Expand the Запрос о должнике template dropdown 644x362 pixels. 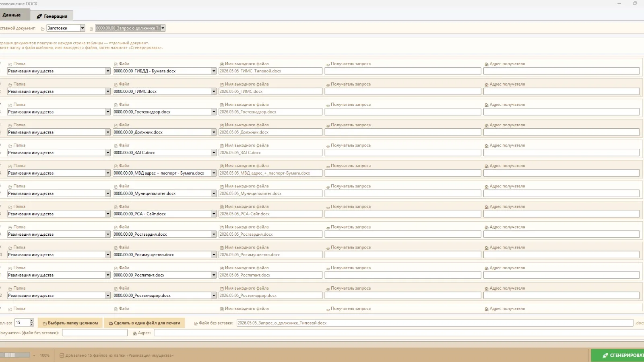tap(163, 28)
